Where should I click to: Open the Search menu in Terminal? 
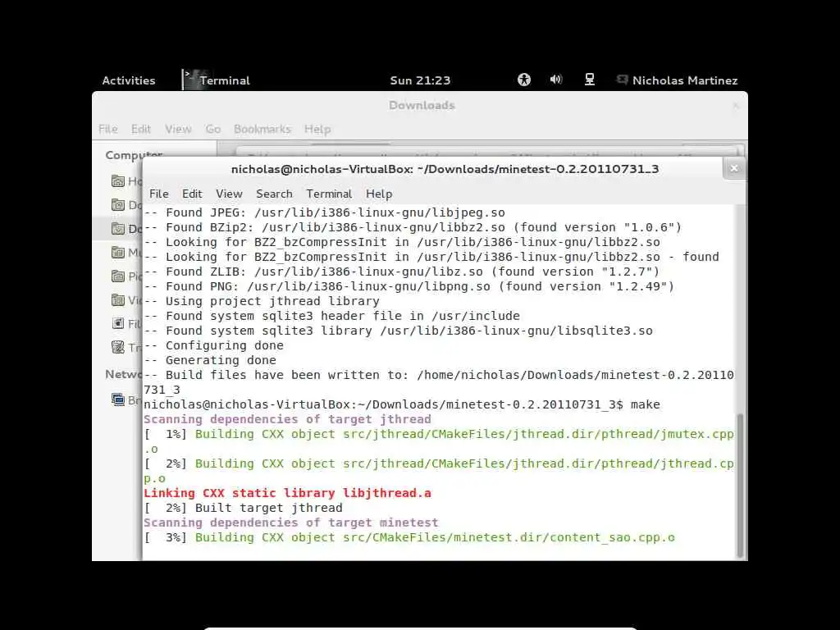click(274, 194)
